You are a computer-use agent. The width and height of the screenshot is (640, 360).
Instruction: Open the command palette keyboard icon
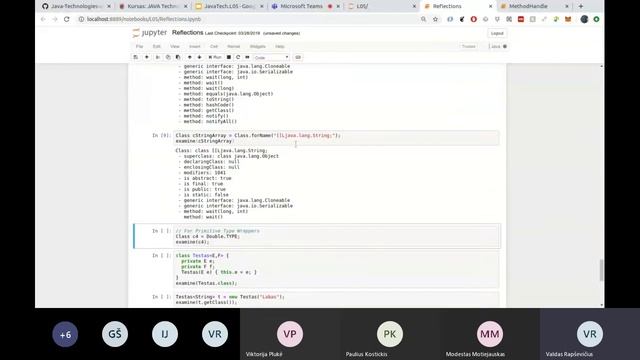coord(298,58)
